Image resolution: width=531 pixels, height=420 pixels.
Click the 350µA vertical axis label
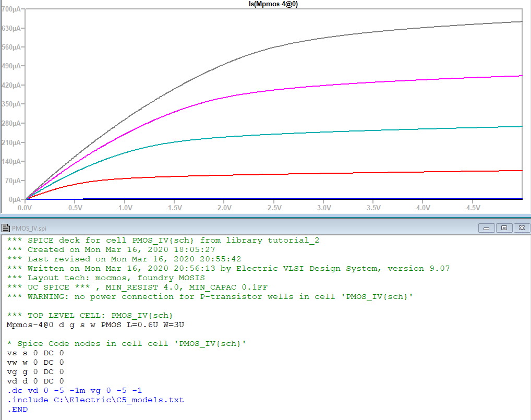[10, 104]
